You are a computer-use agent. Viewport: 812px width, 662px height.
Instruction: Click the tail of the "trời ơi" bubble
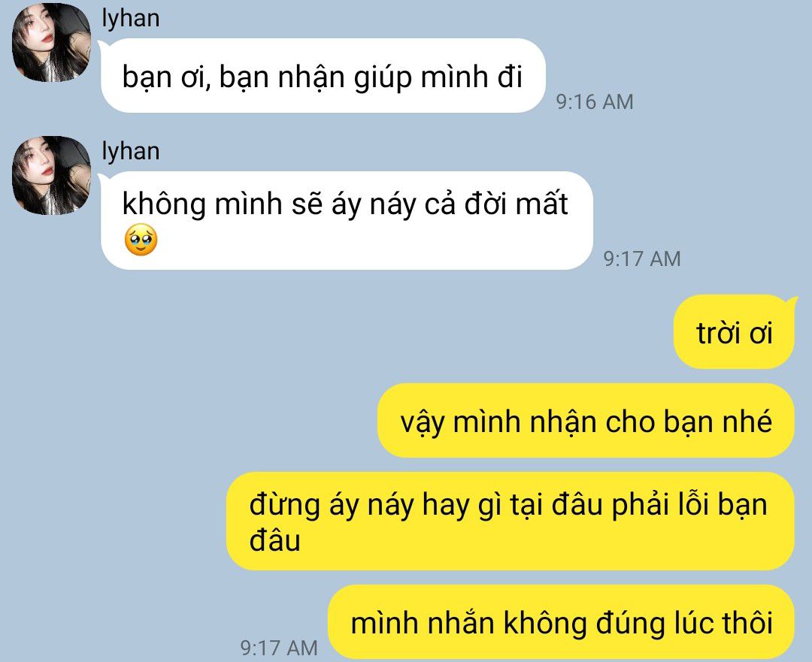click(x=791, y=301)
